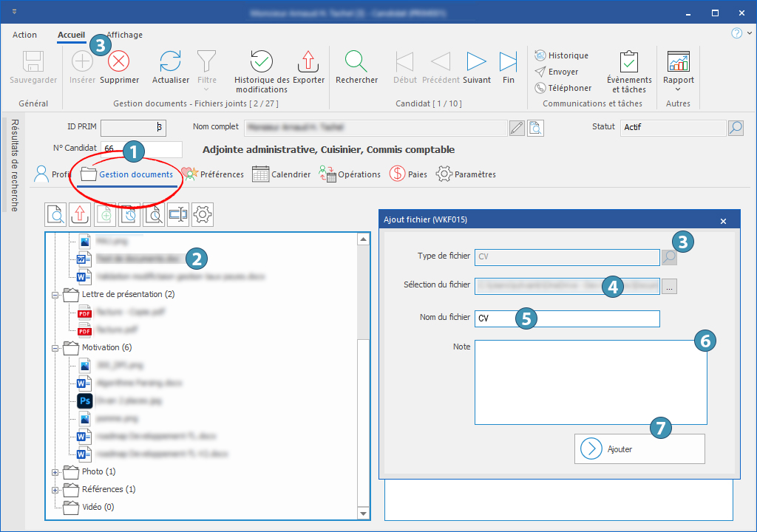
Task: Click the Ajouter button
Action: (639, 449)
